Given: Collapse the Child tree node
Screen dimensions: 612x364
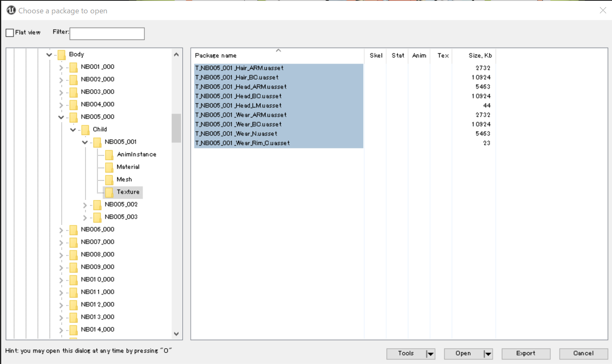Looking at the screenshot, I should (73, 130).
